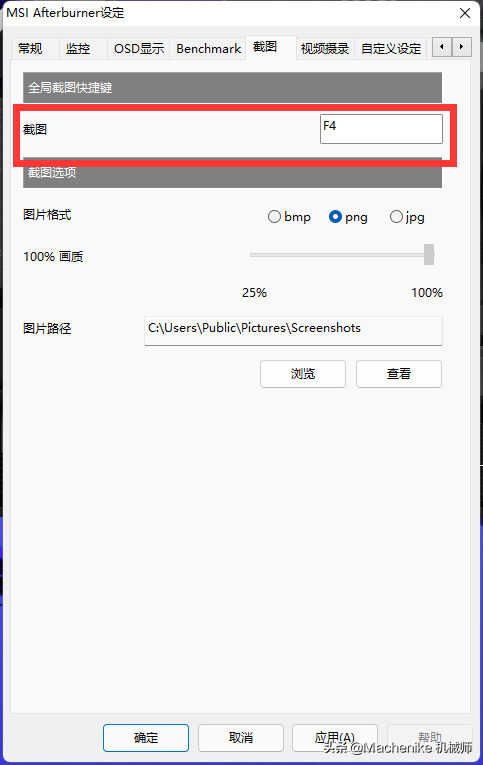
Task: Open the Benchmark tab
Action: pos(209,49)
